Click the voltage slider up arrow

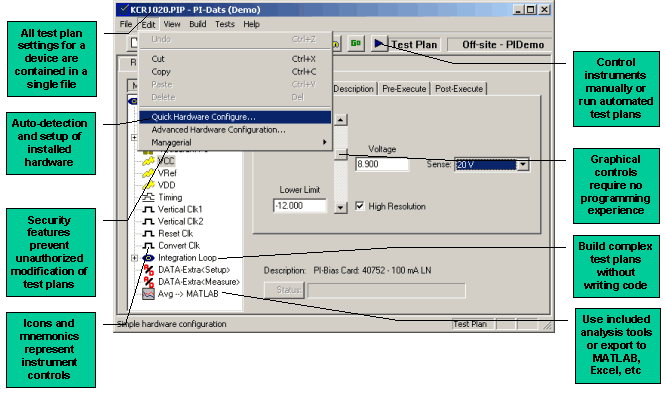341,120
